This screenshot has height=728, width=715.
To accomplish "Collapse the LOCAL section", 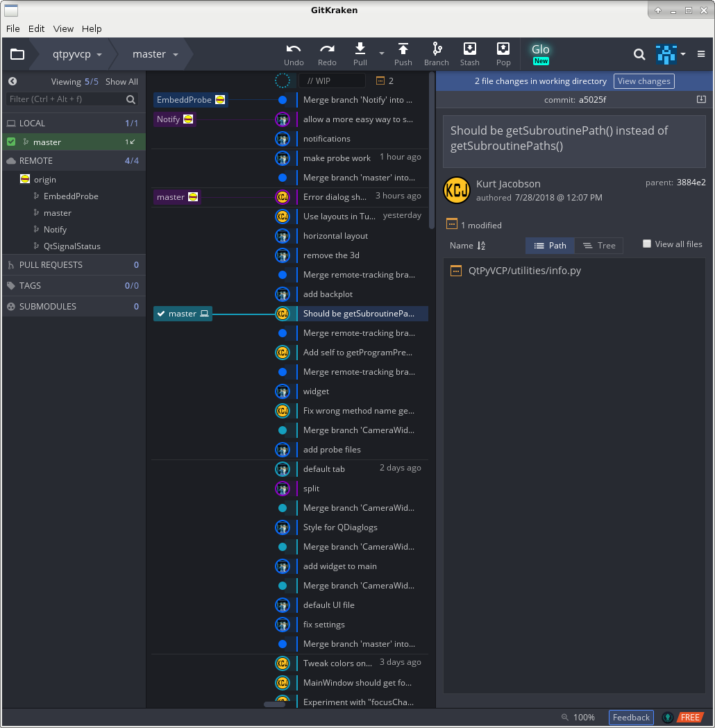I will click(74, 123).
